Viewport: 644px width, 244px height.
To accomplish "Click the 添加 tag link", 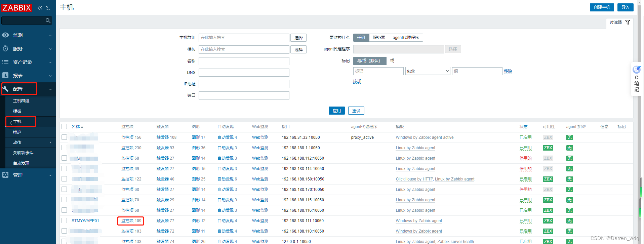I will [x=357, y=81].
